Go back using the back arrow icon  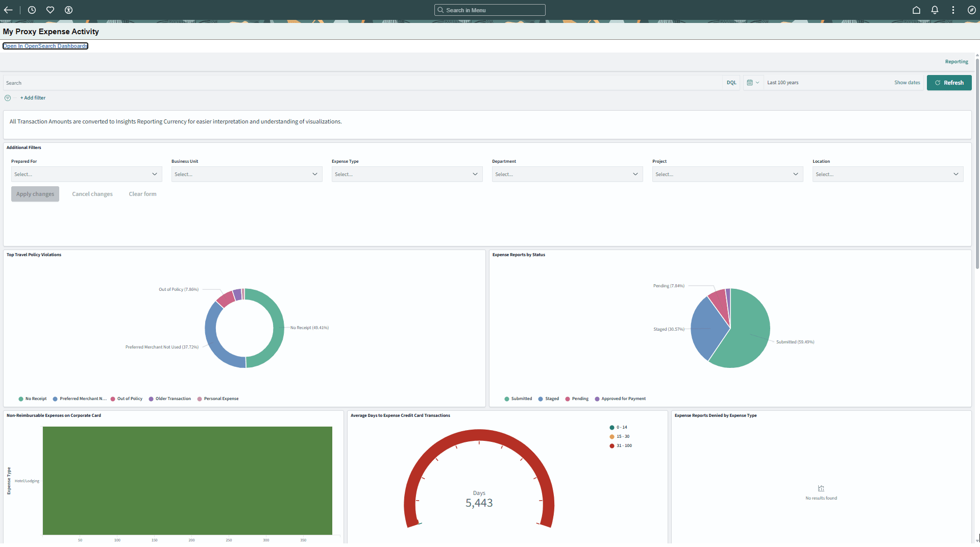click(x=8, y=10)
